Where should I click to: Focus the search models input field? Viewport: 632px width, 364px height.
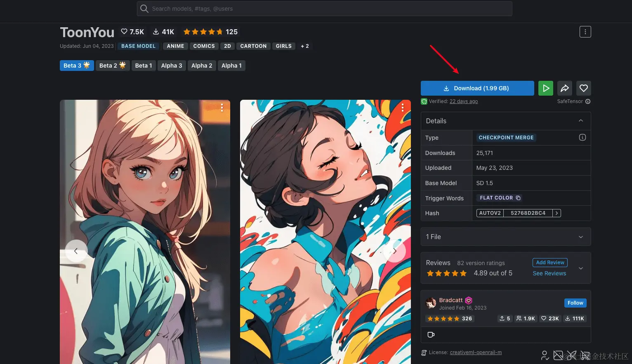pyautogui.click(x=325, y=9)
